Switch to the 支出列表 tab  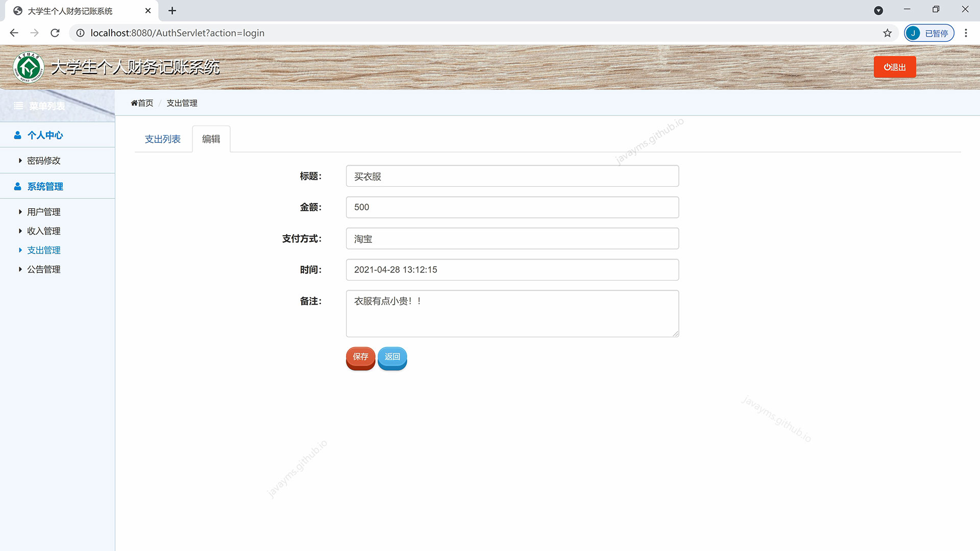pos(162,139)
